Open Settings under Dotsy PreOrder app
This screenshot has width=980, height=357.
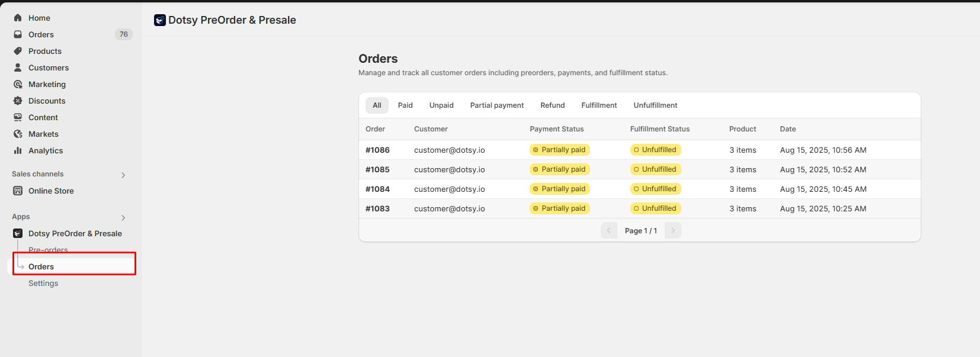pos(43,283)
